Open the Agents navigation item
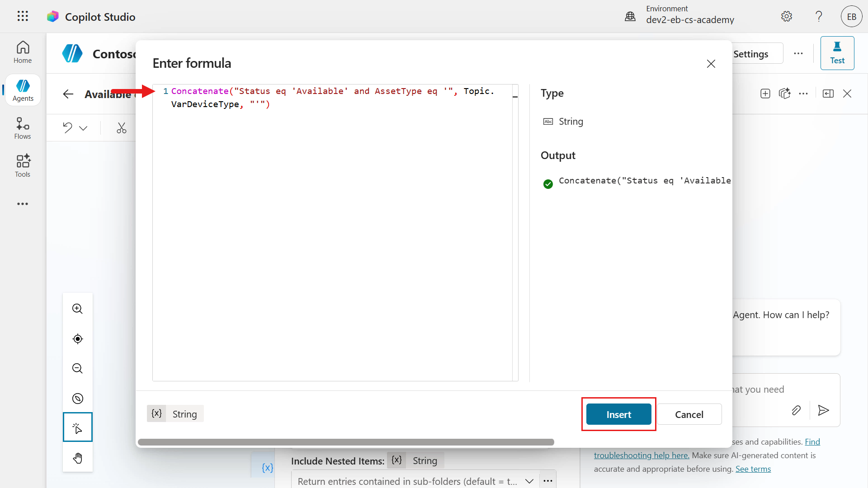The image size is (868, 488). 23,90
